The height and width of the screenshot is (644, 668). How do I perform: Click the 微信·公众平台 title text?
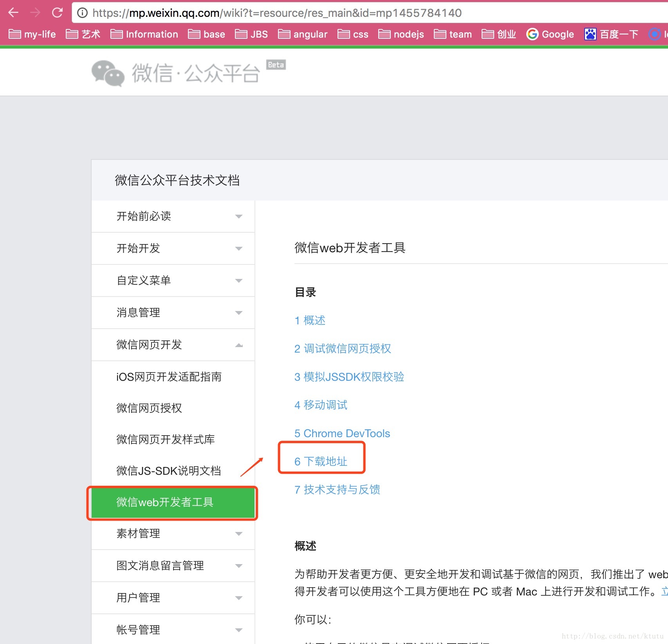(196, 73)
